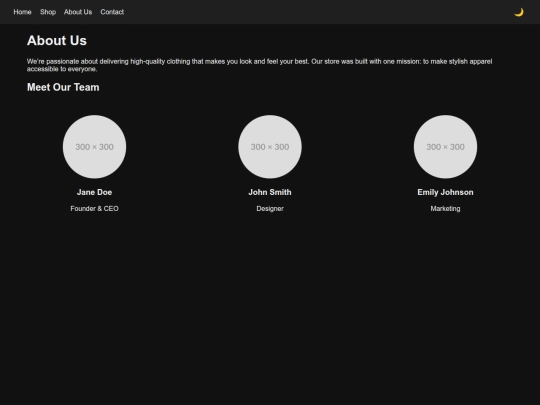The height and width of the screenshot is (405, 540).
Task: Click Emily Johnson's profile photo
Action: pos(445,147)
